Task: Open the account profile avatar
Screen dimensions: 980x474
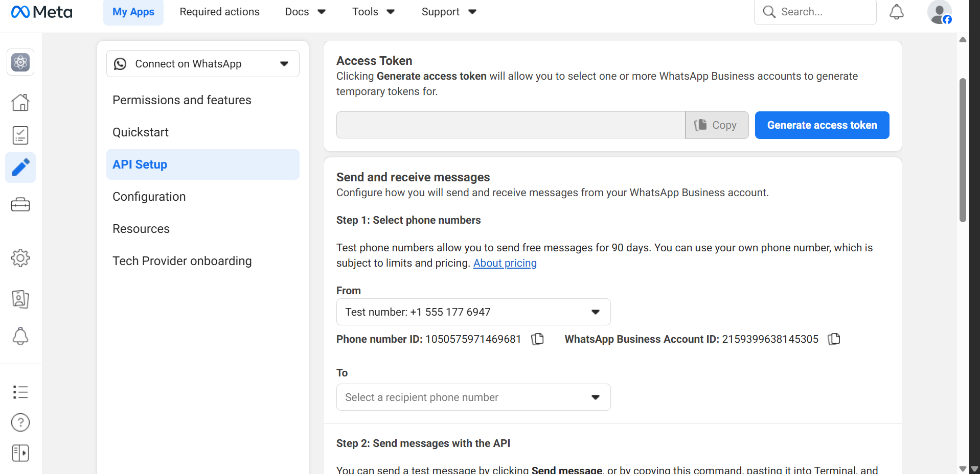Action: [x=940, y=12]
